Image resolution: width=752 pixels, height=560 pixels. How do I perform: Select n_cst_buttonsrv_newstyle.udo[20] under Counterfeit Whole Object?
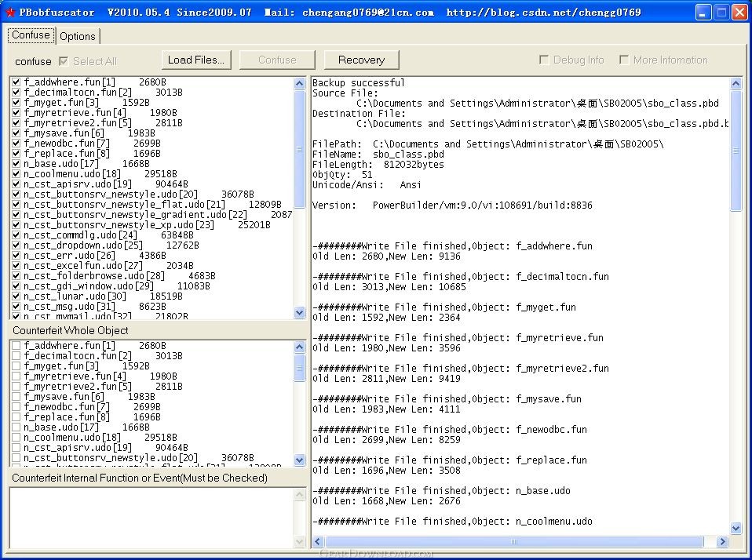[139, 458]
